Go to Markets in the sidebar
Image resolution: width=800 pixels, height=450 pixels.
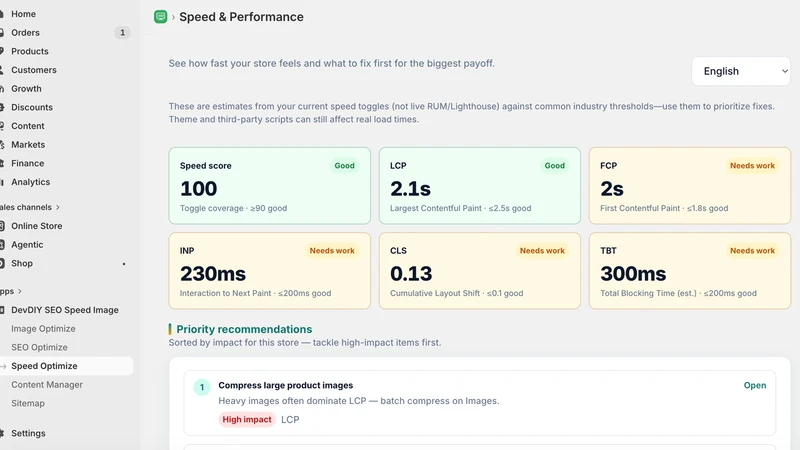coord(28,144)
